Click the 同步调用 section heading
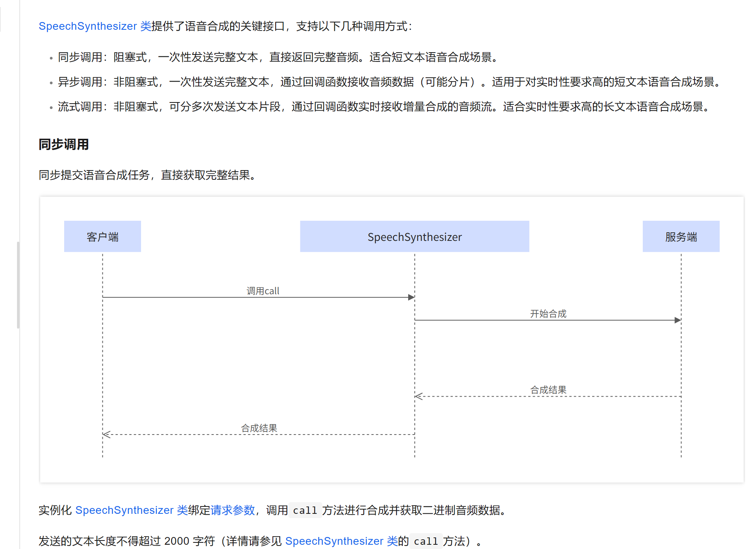The width and height of the screenshot is (756, 549). pos(64,145)
